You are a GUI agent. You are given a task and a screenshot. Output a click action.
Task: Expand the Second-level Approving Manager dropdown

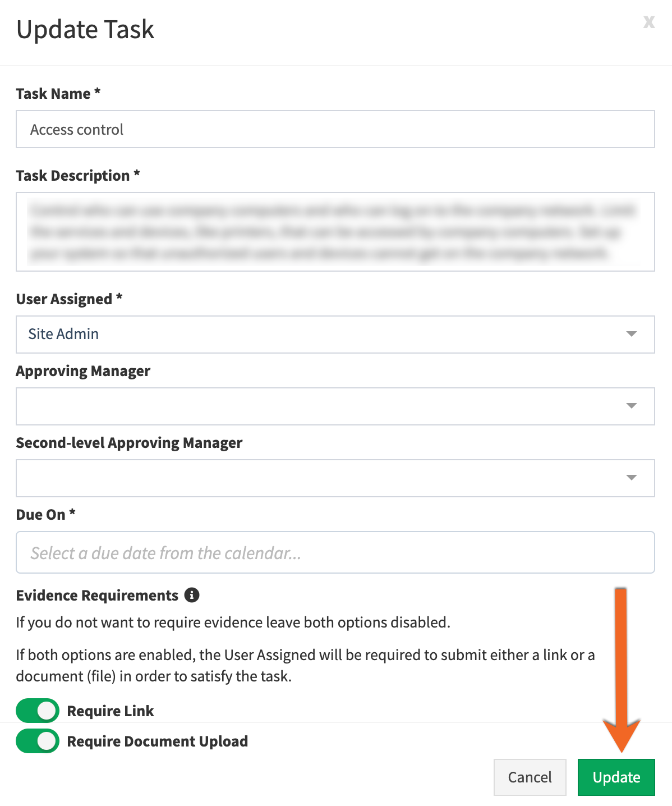pos(632,478)
